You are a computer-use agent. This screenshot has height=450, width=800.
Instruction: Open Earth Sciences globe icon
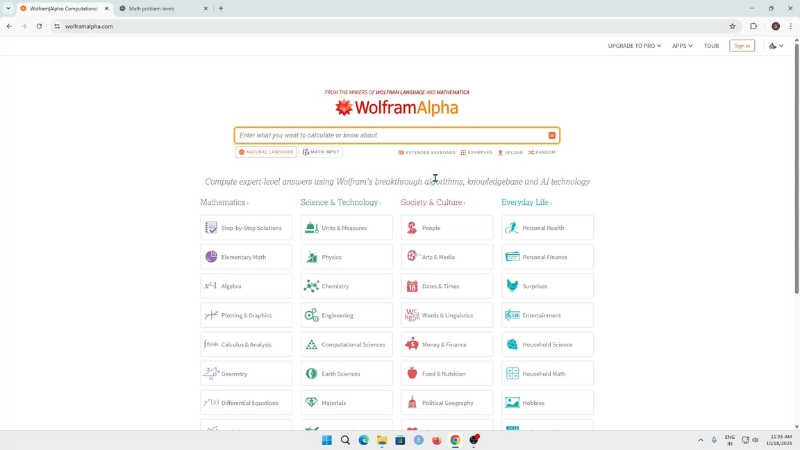[311, 373]
